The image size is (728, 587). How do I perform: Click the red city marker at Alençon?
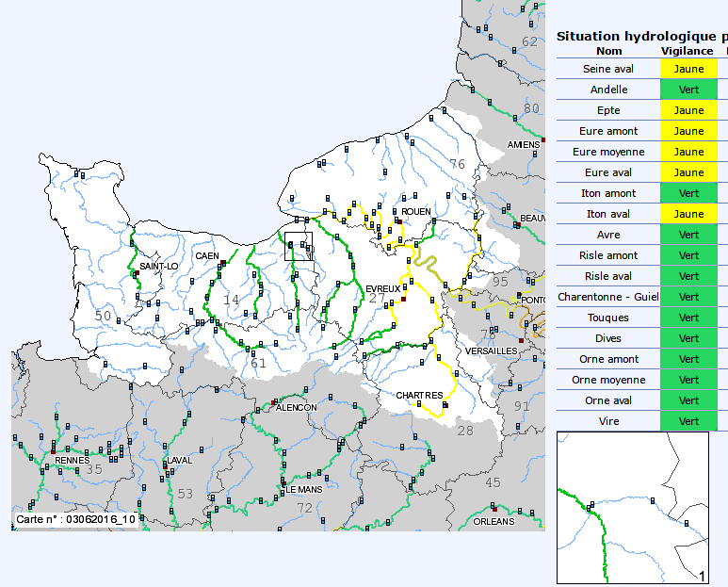(x=274, y=403)
